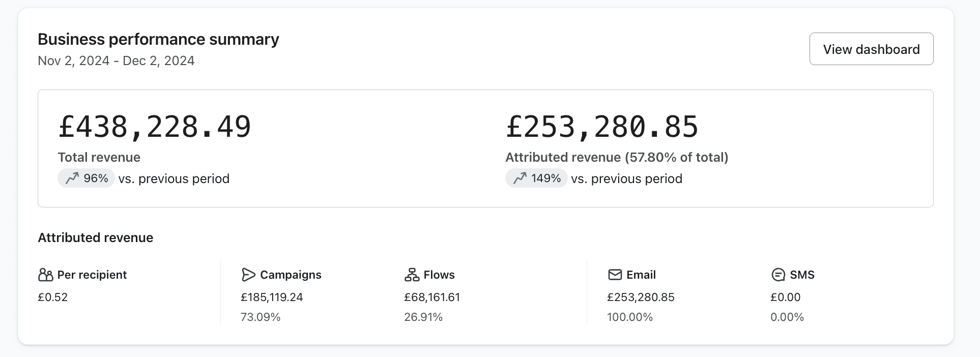Click the Attributed revenue section heading

(x=96, y=237)
